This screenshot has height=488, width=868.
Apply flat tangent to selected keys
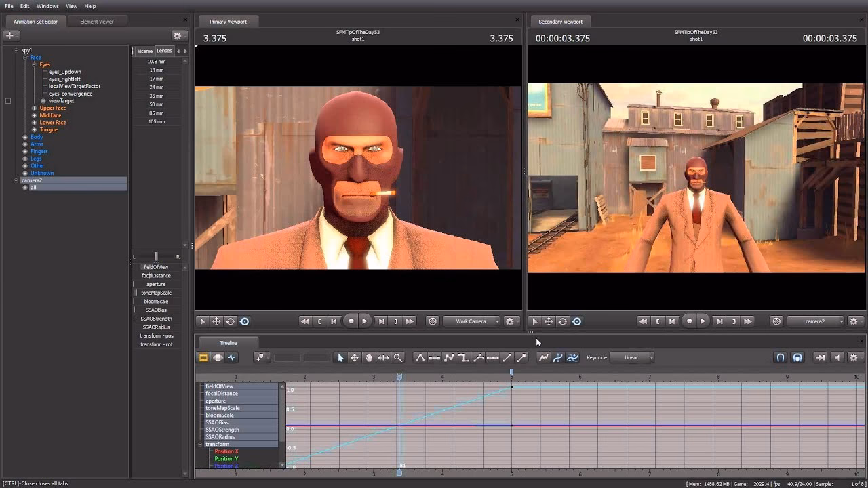(x=435, y=357)
